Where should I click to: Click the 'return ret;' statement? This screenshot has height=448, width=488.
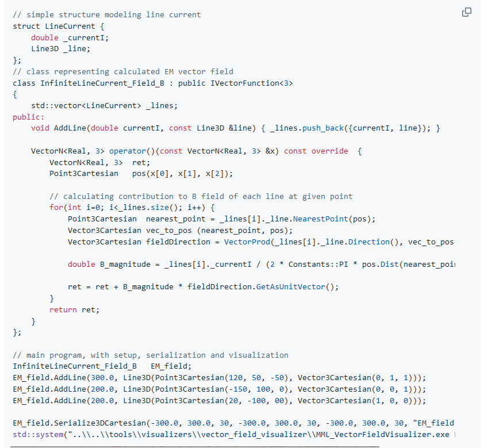click(x=74, y=309)
